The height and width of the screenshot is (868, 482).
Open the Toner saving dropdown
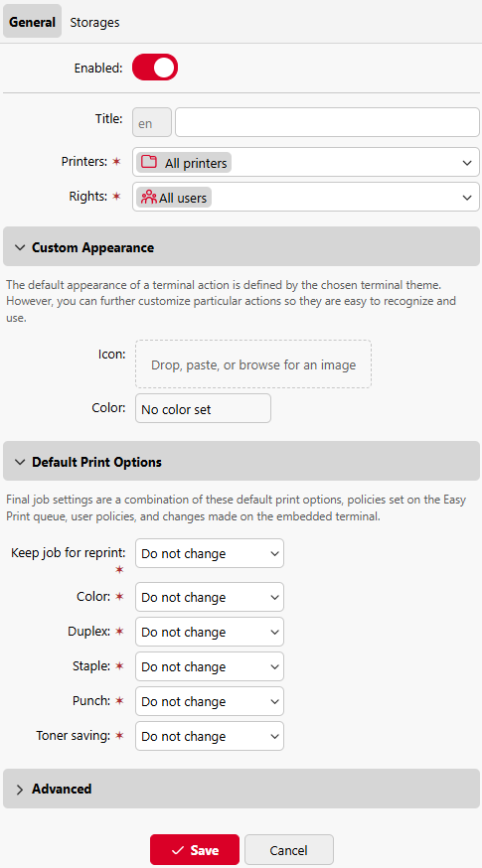click(x=210, y=736)
